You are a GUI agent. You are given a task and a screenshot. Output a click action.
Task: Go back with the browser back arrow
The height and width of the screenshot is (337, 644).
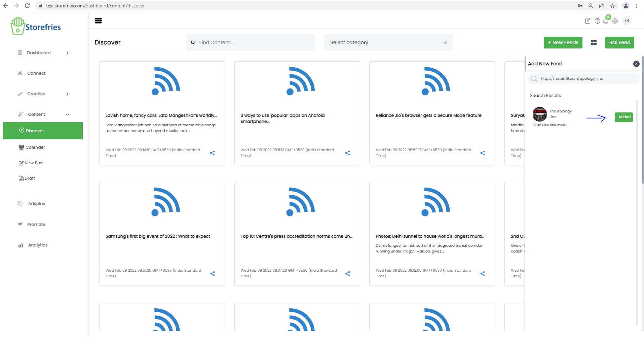[x=6, y=6]
